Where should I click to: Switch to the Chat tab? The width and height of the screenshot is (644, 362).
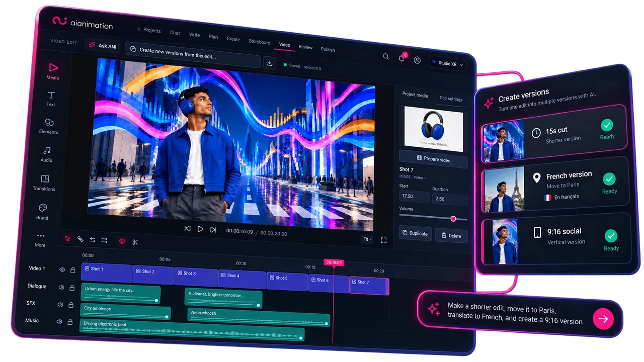coord(175,33)
